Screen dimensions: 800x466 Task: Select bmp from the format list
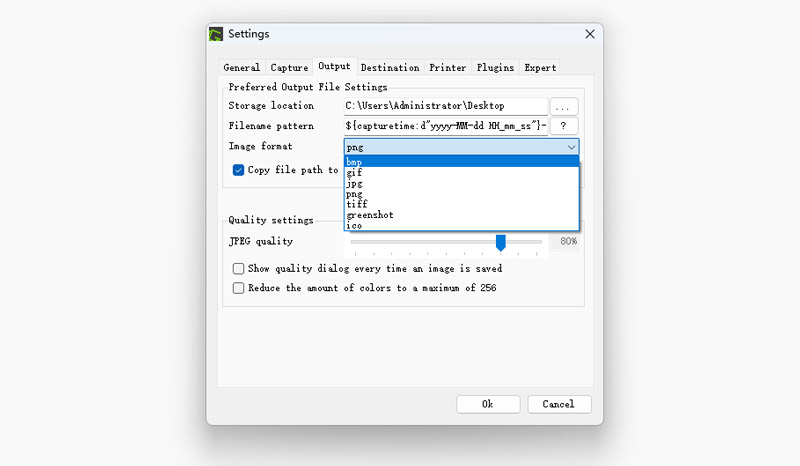355,162
